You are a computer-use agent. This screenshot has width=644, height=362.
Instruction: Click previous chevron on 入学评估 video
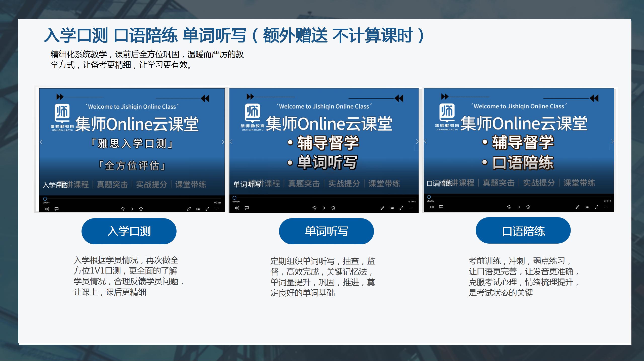[41, 142]
